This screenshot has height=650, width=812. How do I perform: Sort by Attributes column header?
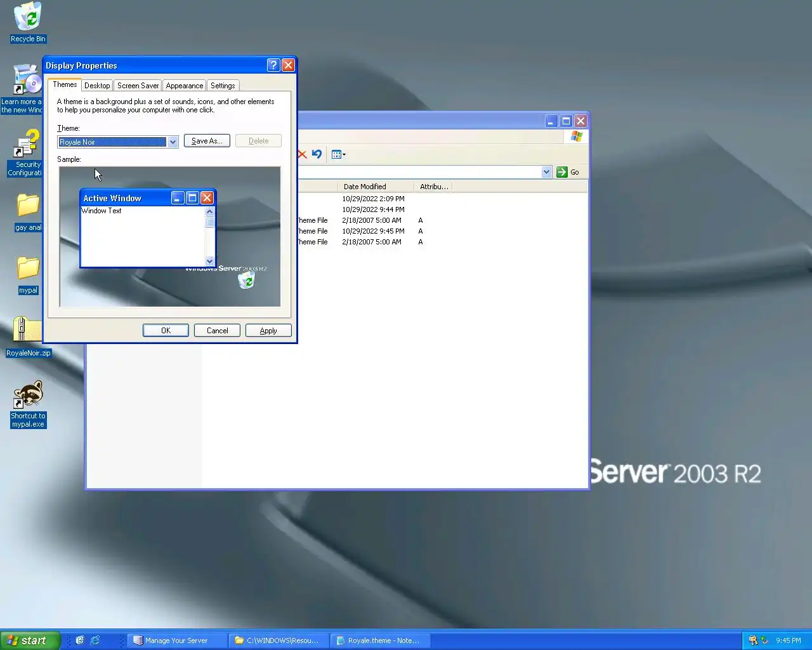pos(433,187)
